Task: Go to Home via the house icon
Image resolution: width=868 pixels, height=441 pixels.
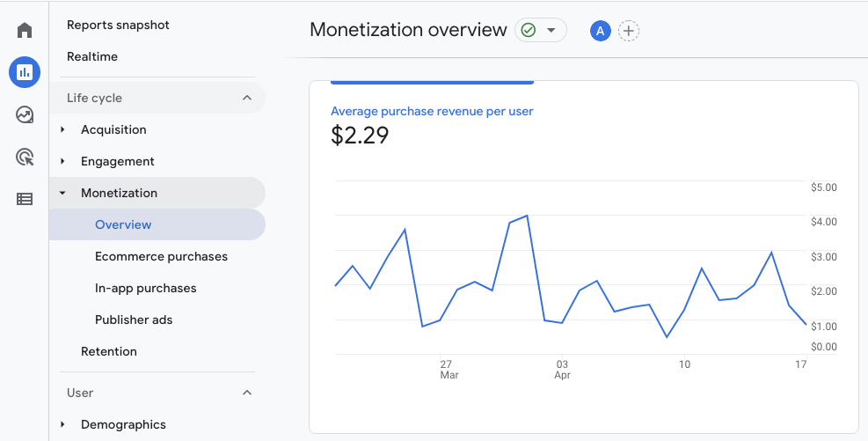Action: coord(25,31)
